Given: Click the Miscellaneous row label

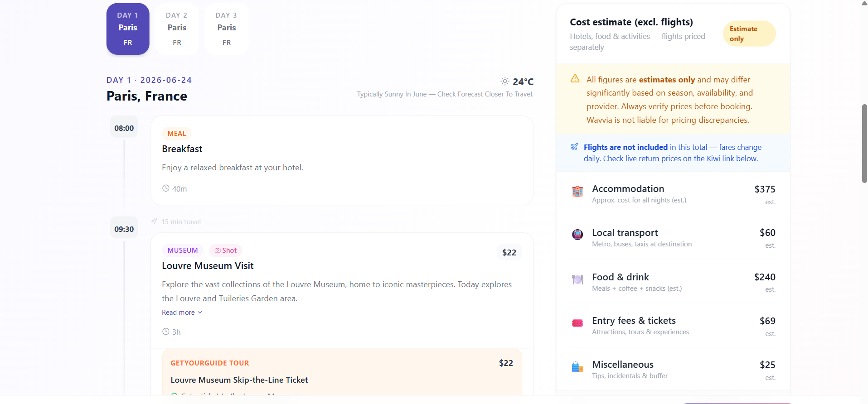Looking at the screenshot, I should coord(623,365).
